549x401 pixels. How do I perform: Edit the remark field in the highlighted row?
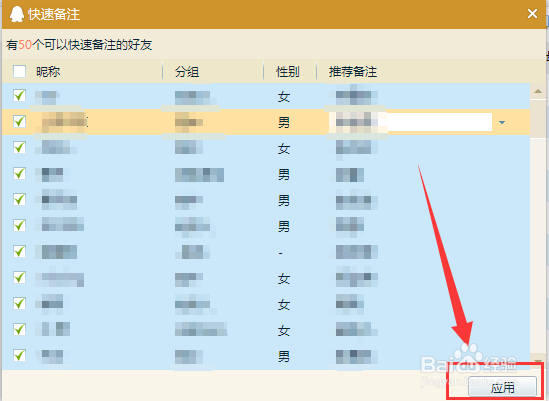pos(410,122)
